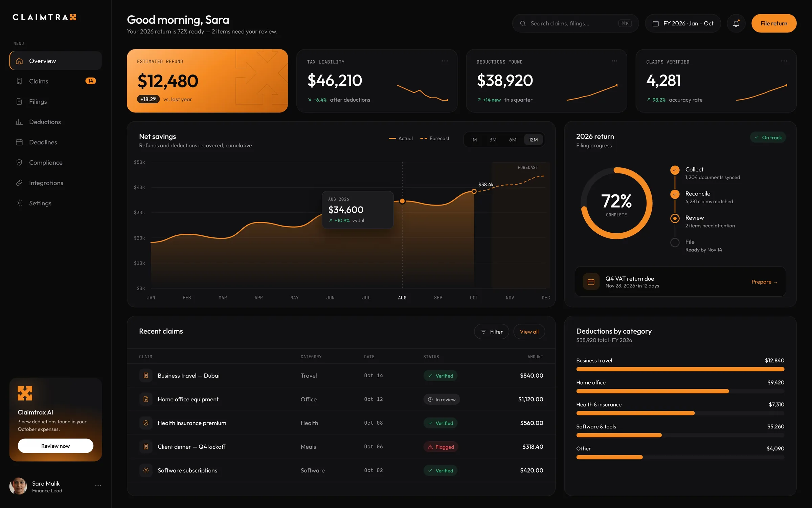Toggle the Actual series in the legend
The image size is (812, 508).
tap(401, 139)
